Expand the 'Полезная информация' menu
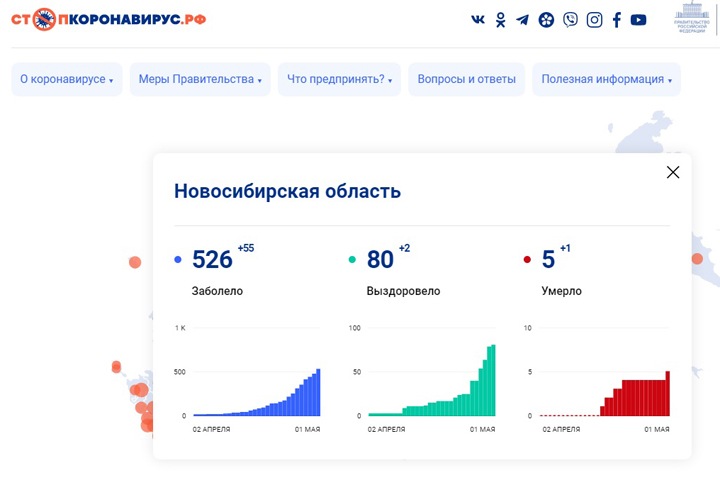The height and width of the screenshot is (480, 720). tap(606, 80)
